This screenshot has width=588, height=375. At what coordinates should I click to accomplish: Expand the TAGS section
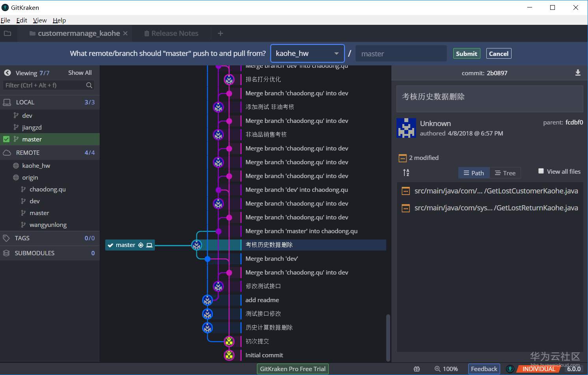click(50, 238)
